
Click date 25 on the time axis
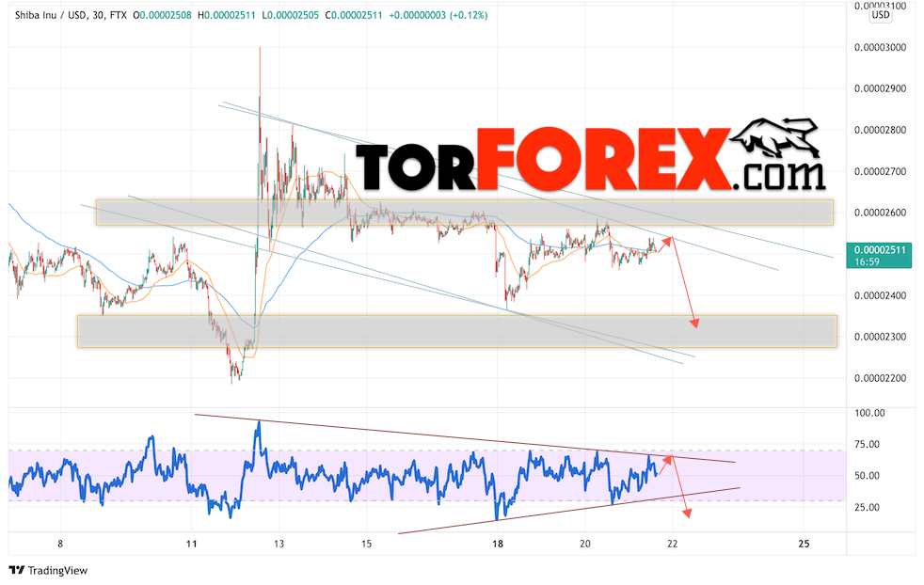point(804,544)
